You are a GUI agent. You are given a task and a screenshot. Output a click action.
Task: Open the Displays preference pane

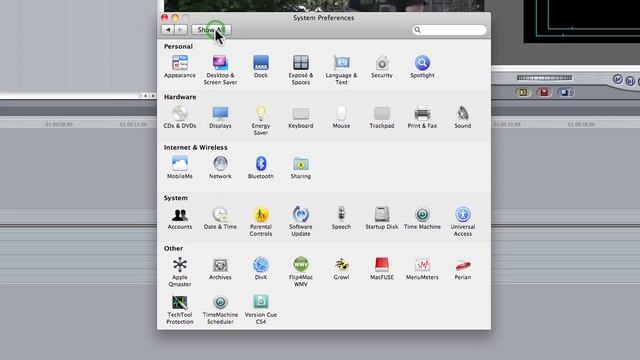(x=220, y=117)
